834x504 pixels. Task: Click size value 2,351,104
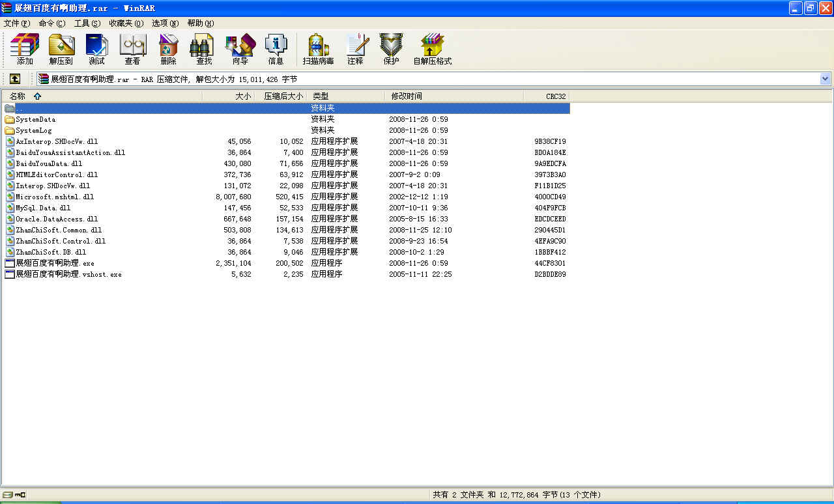point(233,263)
